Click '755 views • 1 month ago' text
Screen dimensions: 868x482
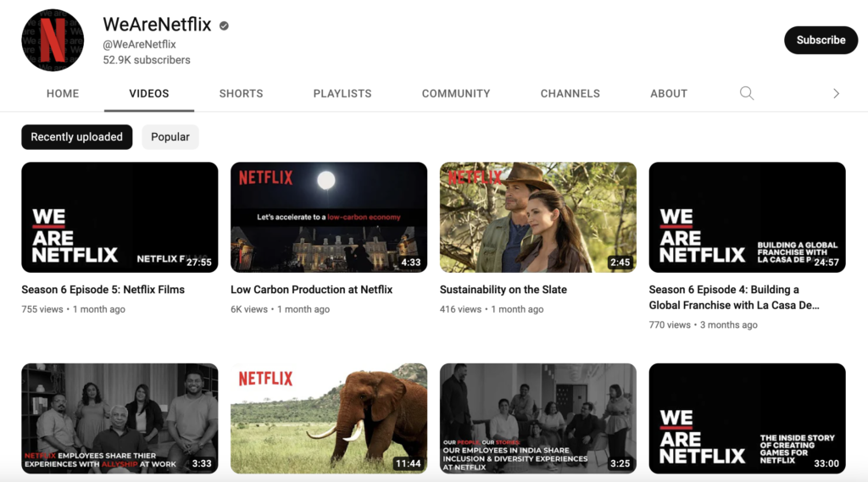pyautogui.click(x=73, y=309)
